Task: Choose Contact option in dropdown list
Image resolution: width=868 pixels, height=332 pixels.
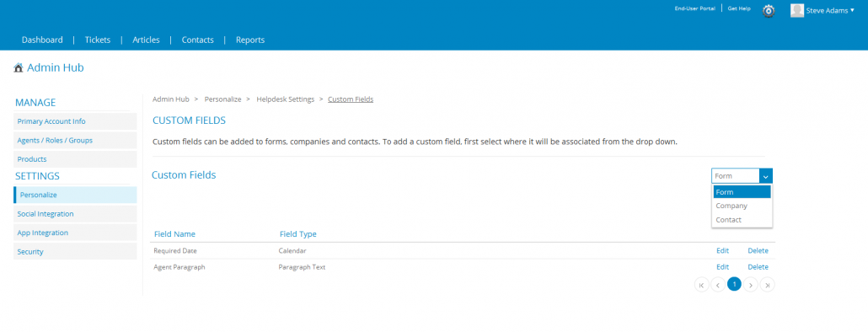Action: [742, 220]
